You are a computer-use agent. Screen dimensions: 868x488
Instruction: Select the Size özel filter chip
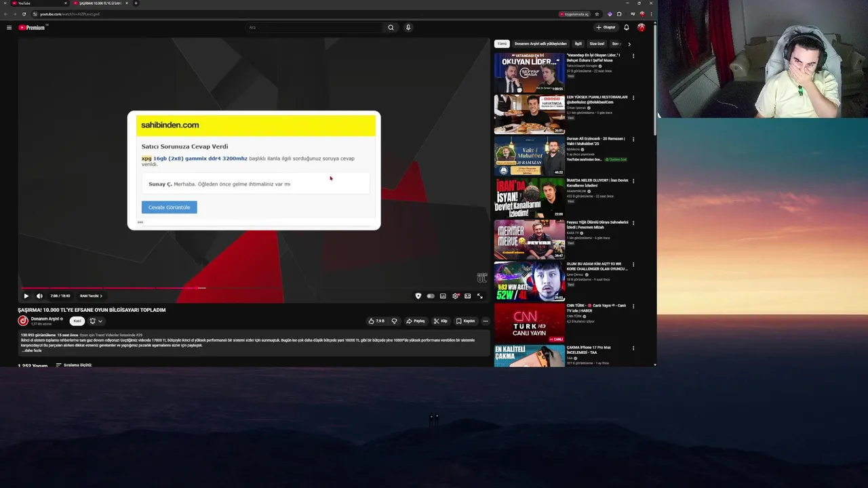[597, 44]
